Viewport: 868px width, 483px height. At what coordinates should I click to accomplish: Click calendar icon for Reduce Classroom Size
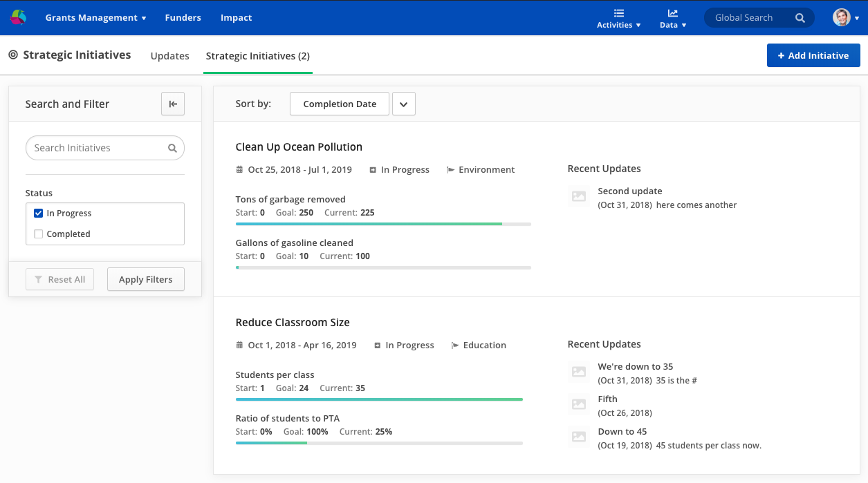239,345
